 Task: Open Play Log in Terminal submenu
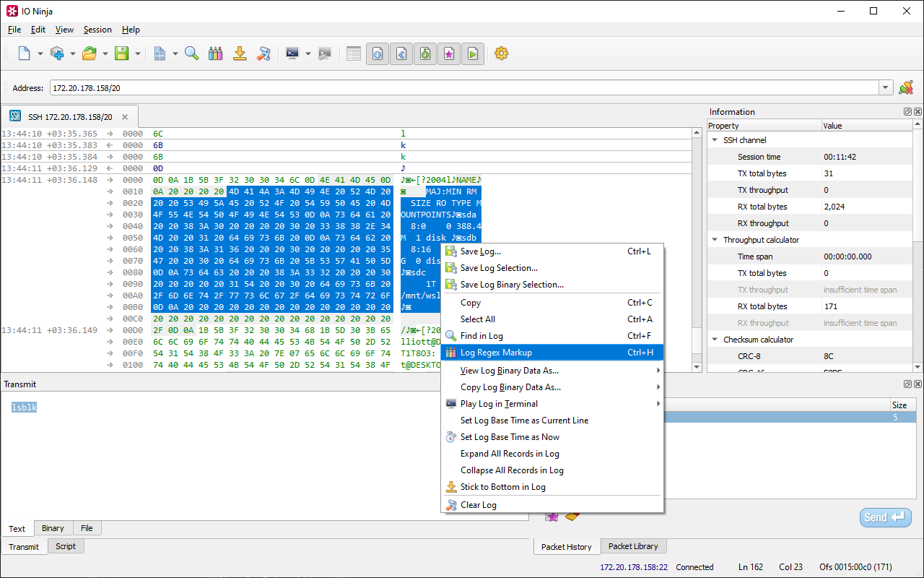click(x=552, y=404)
